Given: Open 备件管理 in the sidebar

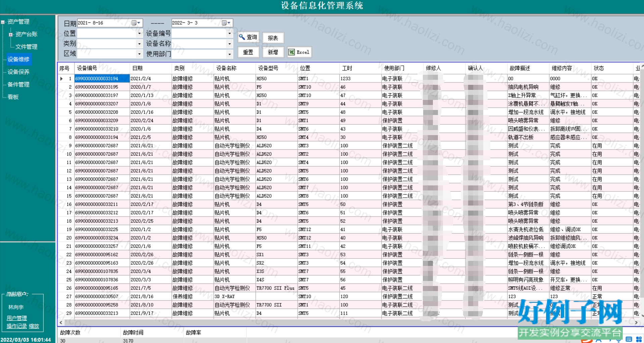Looking at the screenshot, I should pos(18,84).
